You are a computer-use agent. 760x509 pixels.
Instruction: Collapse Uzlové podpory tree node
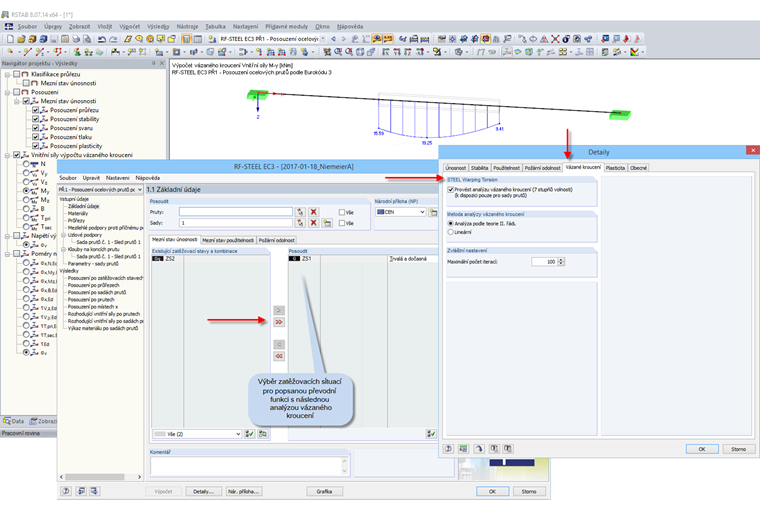pyautogui.click(x=63, y=235)
